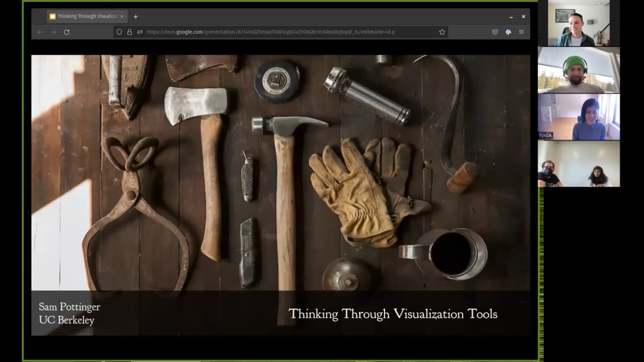Click the Save to Pocket icon

click(x=495, y=32)
